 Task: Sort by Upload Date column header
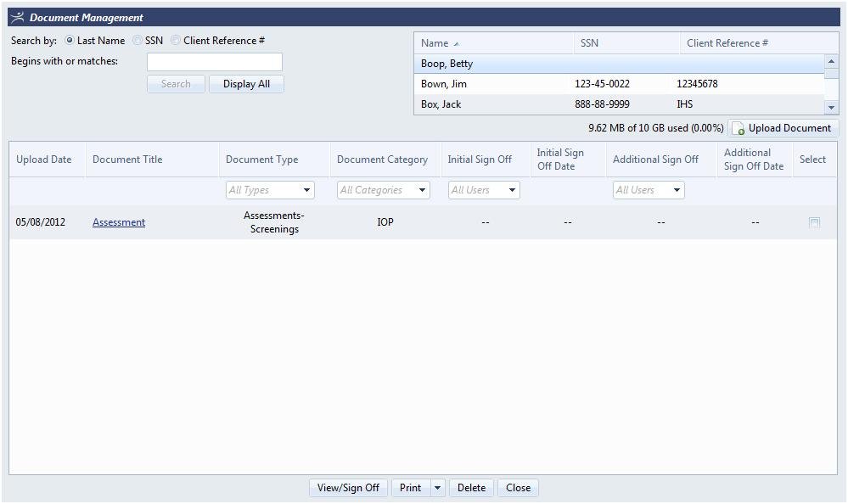tap(44, 160)
